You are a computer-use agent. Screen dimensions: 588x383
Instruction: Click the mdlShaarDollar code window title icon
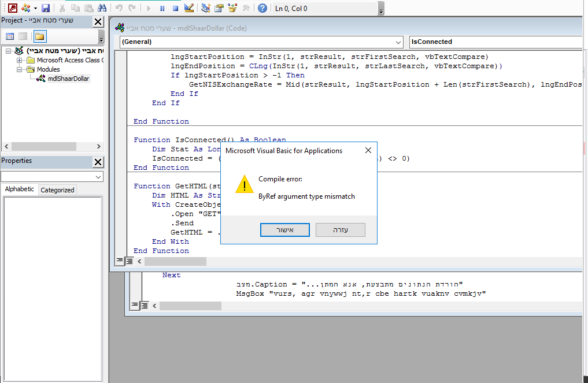coord(120,28)
